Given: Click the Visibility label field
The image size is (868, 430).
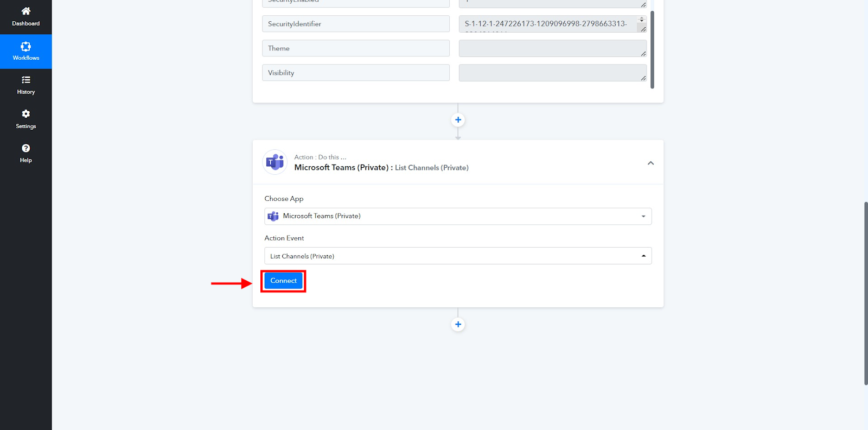Looking at the screenshot, I should [x=356, y=73].
